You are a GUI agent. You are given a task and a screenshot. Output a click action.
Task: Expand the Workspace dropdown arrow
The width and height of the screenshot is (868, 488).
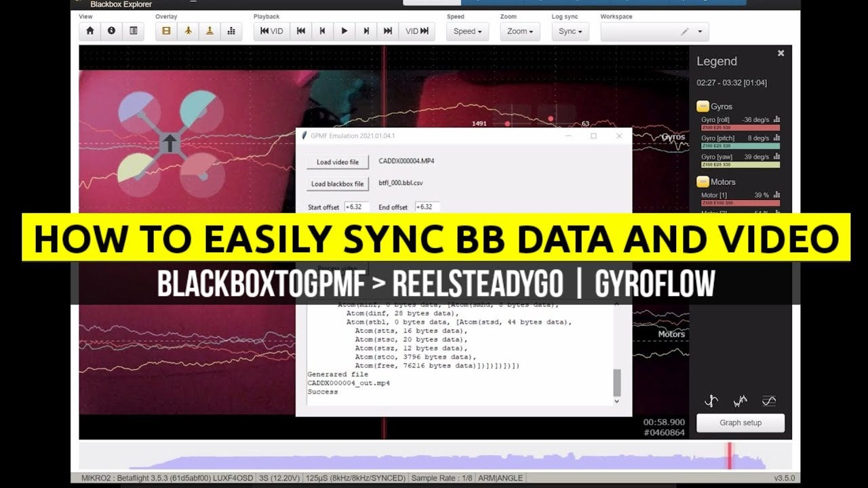coord(700,31)
